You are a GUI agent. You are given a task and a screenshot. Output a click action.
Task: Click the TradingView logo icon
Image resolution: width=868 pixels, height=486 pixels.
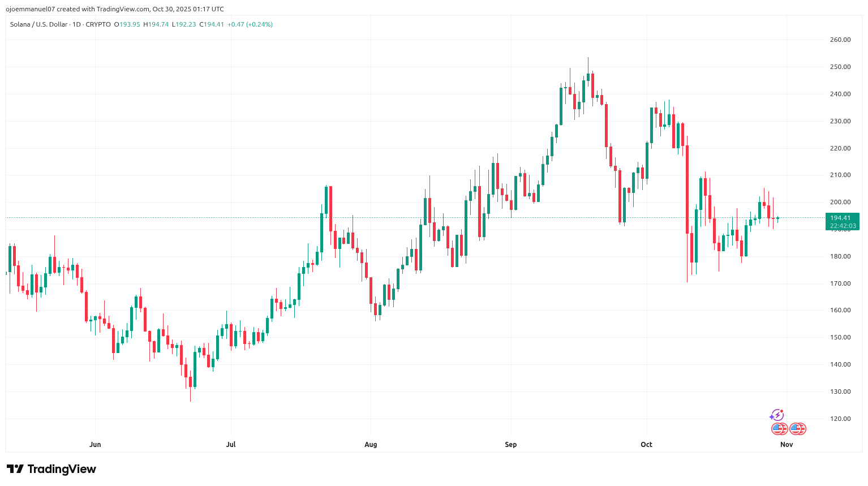(x=15, y=469)
